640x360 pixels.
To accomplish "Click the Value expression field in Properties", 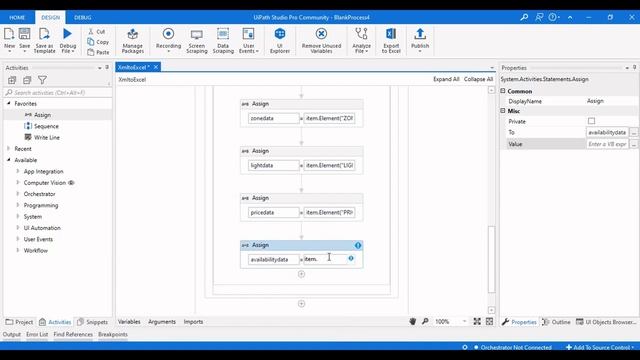I will tap(607, 144).
